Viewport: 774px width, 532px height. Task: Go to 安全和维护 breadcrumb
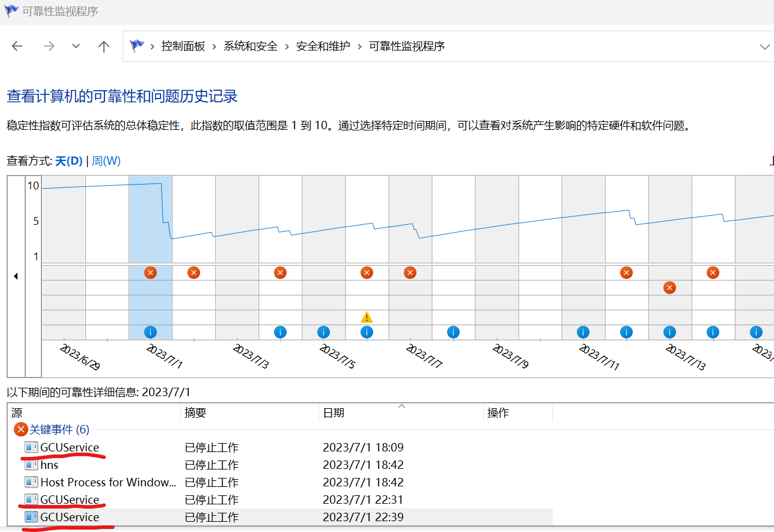point(323,46)
